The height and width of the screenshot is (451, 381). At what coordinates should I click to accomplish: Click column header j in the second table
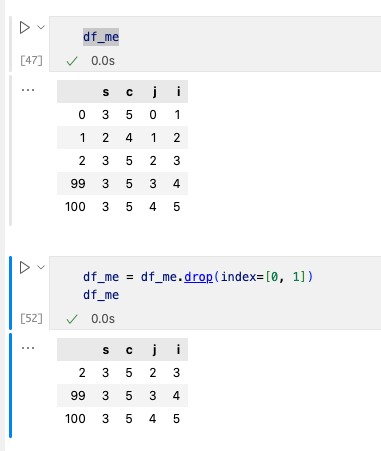point(154,350)
